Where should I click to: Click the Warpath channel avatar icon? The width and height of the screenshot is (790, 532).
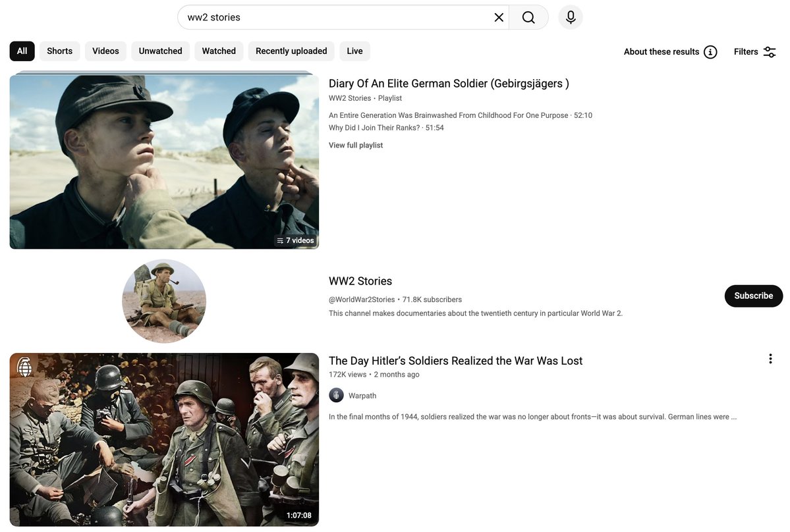point(336,396)
